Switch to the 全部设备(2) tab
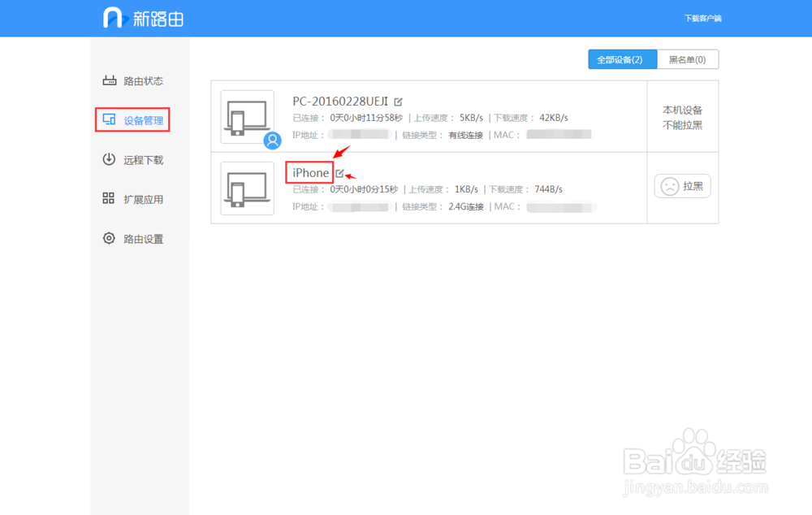Viewport: 812px width, 515px height. click(622, 58)
